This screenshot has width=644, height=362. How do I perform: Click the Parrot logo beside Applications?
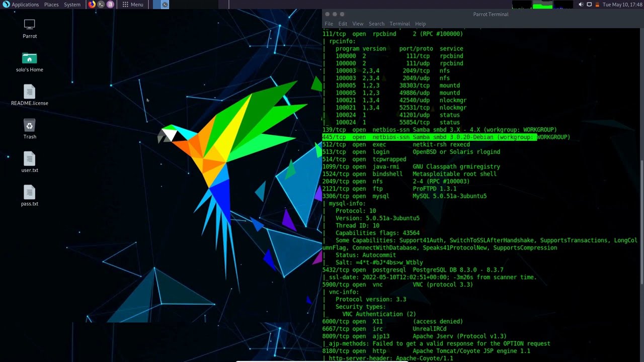click(6, 5)
